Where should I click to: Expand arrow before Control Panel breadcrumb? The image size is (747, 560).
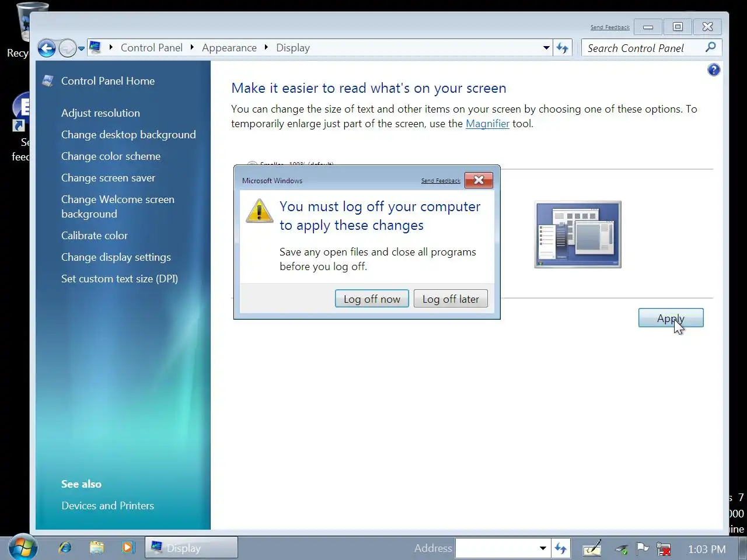click(111, 47)
